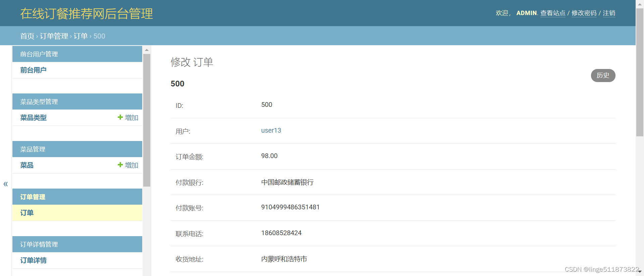Select 订单 in the sidebar
Image resolution: width=644 pixels, height=276 pixels.
tap(27, 213)
